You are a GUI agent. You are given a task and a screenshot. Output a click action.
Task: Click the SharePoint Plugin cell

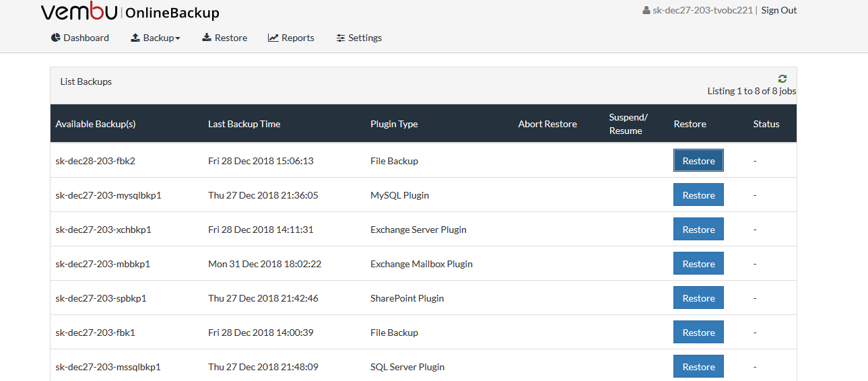(x=407, y=298)
